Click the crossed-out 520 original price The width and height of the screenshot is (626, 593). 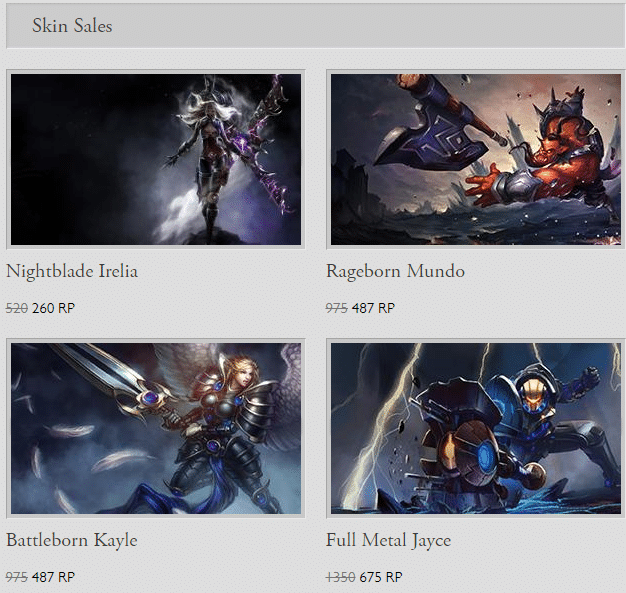tap(17, 308)
